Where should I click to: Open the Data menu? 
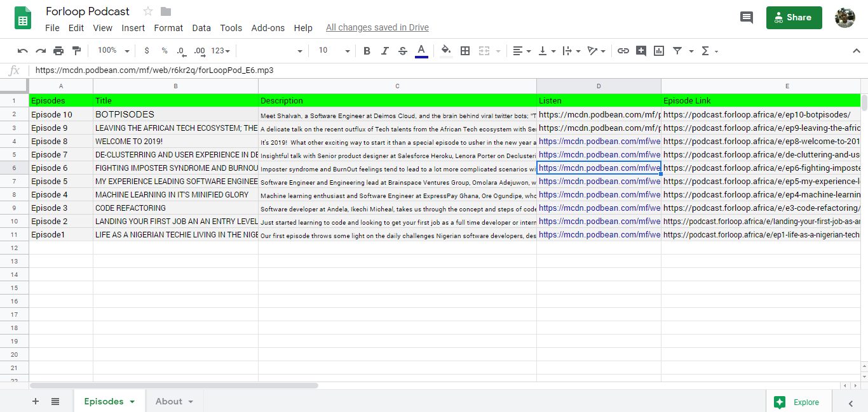(x=201, y=28)
